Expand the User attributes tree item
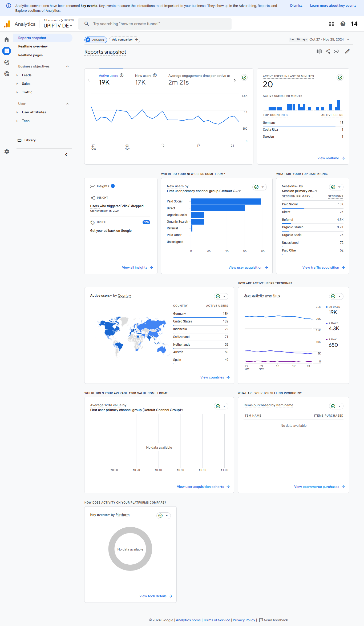The width and height of the screenshot is (364, 626). [x=17, y=112]
